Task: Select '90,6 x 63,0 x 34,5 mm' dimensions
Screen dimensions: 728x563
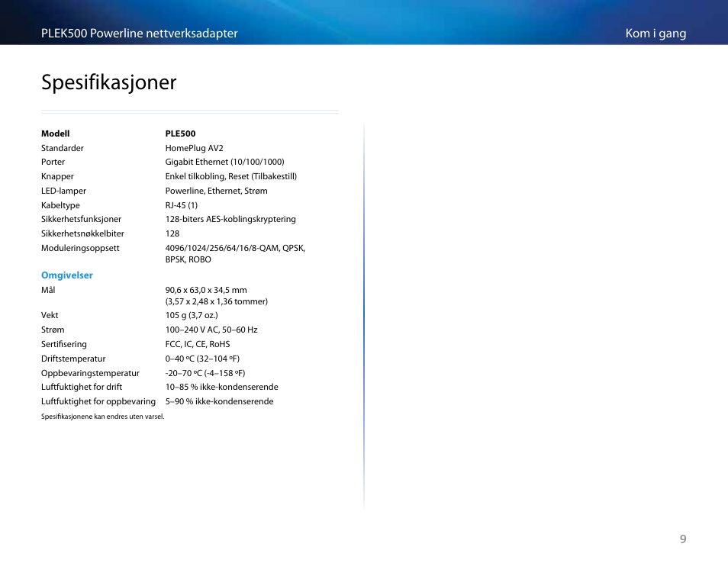Action: (206, 290)
